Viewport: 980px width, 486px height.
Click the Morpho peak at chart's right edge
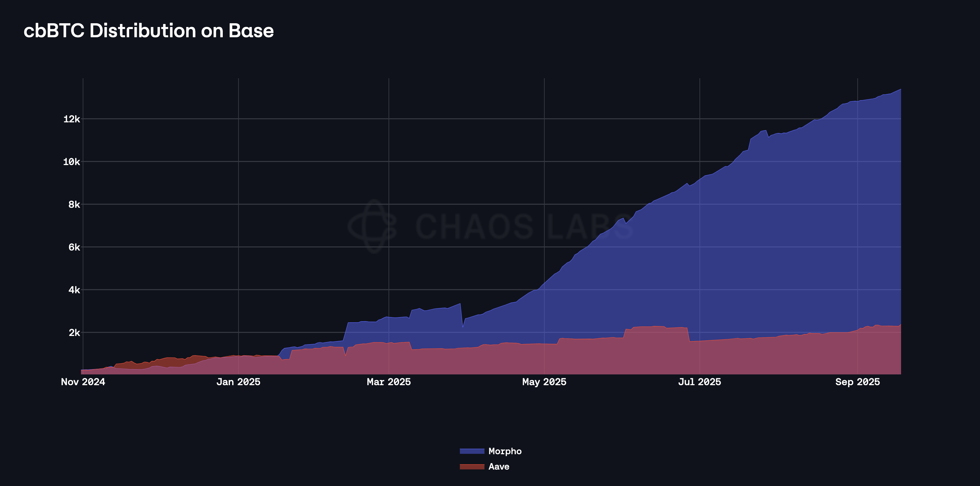[900, 90]
